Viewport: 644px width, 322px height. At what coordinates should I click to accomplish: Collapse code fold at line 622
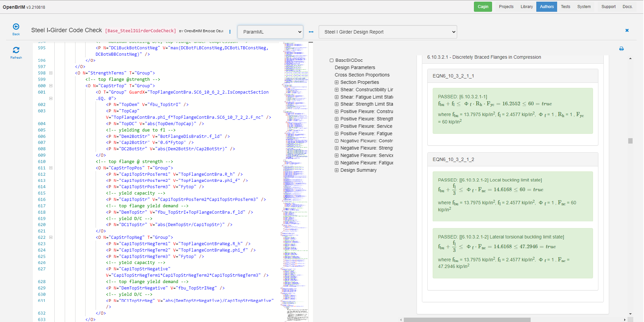51,237
